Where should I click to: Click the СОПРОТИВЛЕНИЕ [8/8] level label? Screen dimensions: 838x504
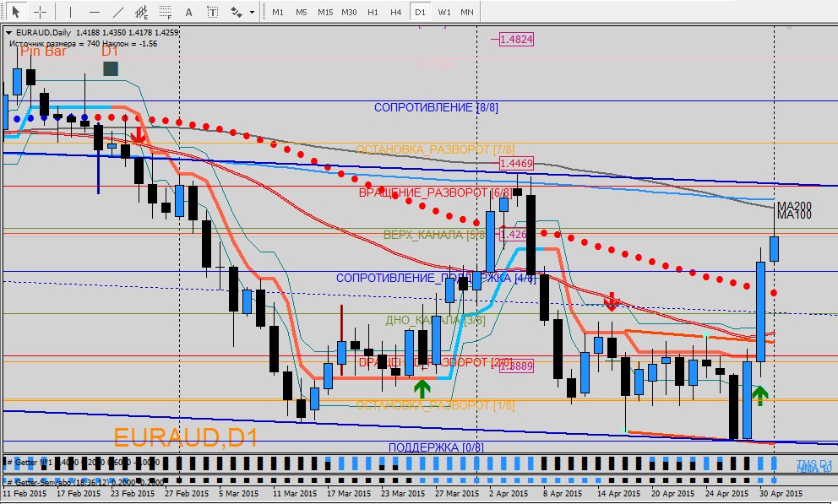point(436,107)
